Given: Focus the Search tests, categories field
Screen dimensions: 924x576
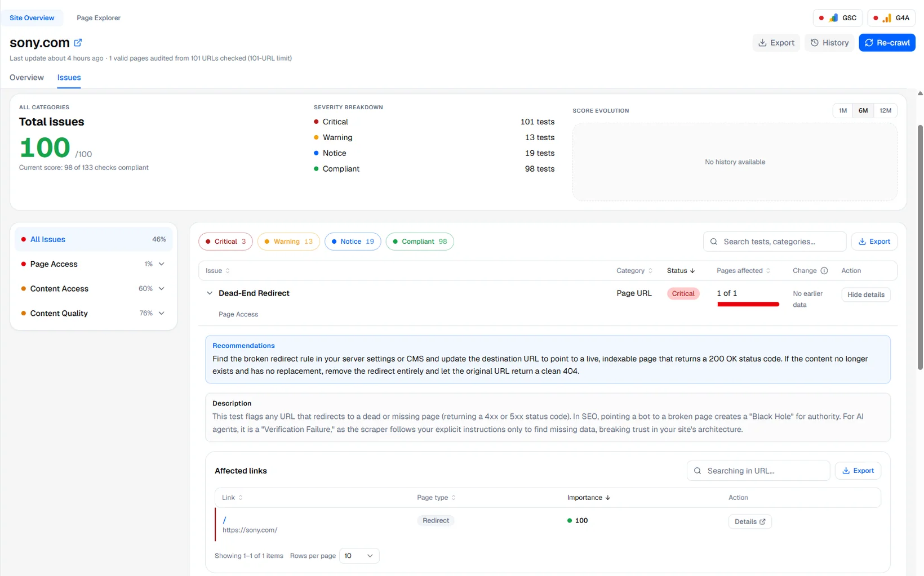Looking at the screenshot, I should (775, 242).
